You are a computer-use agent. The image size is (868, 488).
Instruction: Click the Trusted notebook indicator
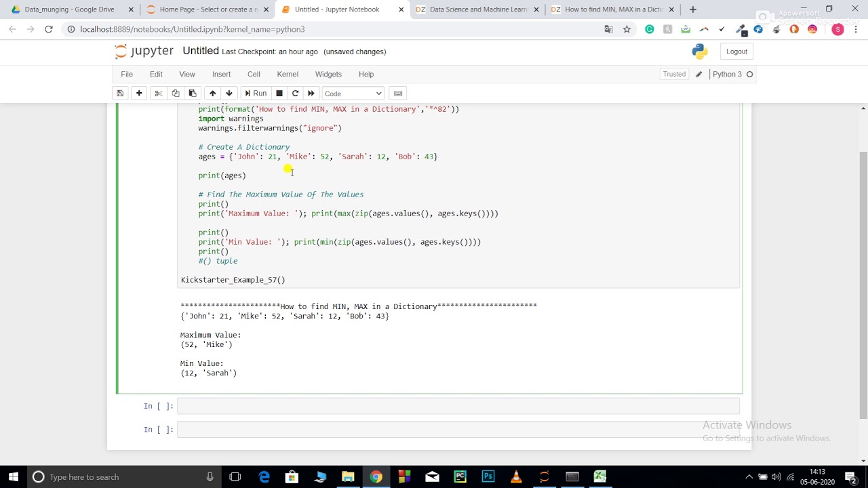coord(674,74)
